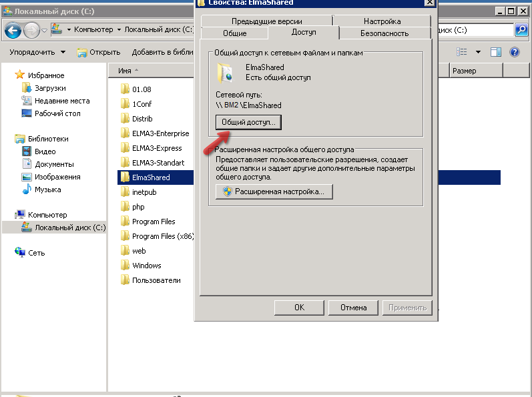Image resolution: width=532 pixels, height=397 pixels.
Task: Switch to the Безопасность tab
Action: click(384, 33)
